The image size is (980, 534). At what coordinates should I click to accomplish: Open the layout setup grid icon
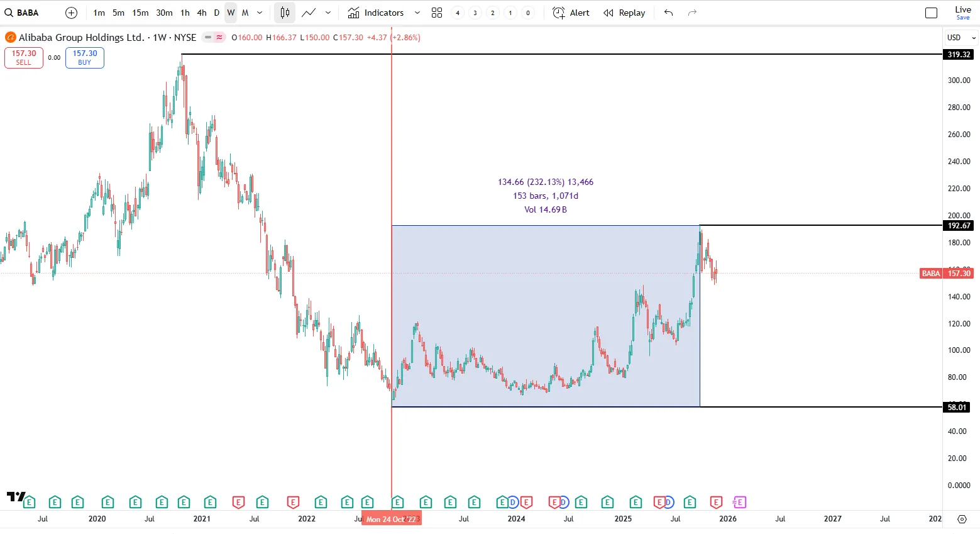click(437, 13)
